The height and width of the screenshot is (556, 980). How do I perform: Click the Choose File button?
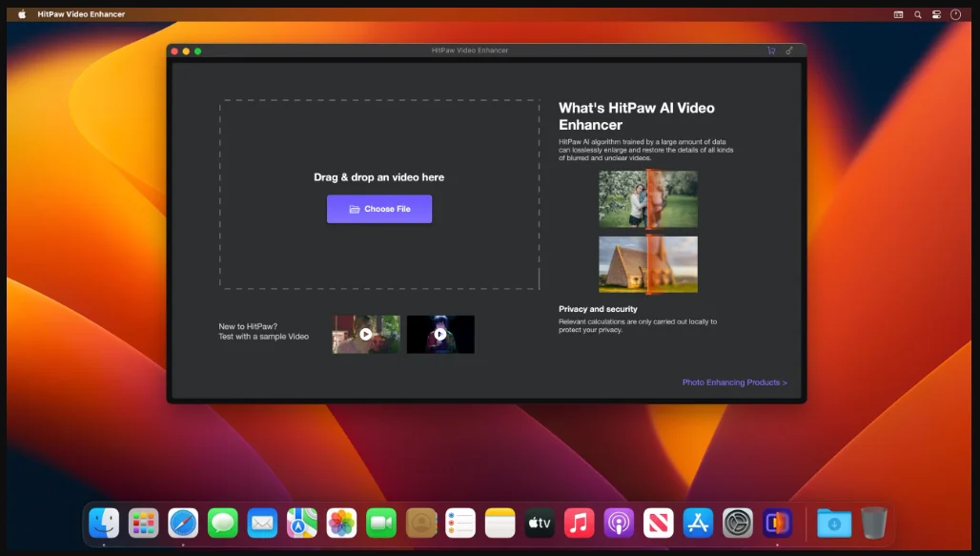click(x=378, y=209)
